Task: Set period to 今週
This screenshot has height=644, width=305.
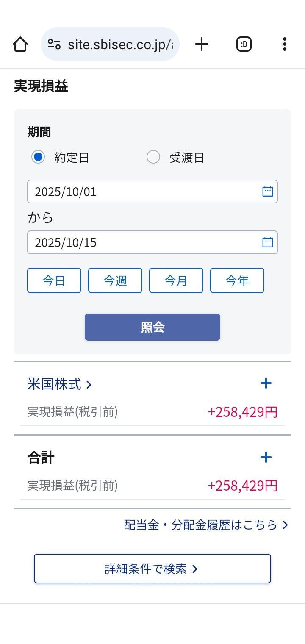Action: tap(115, 280)
